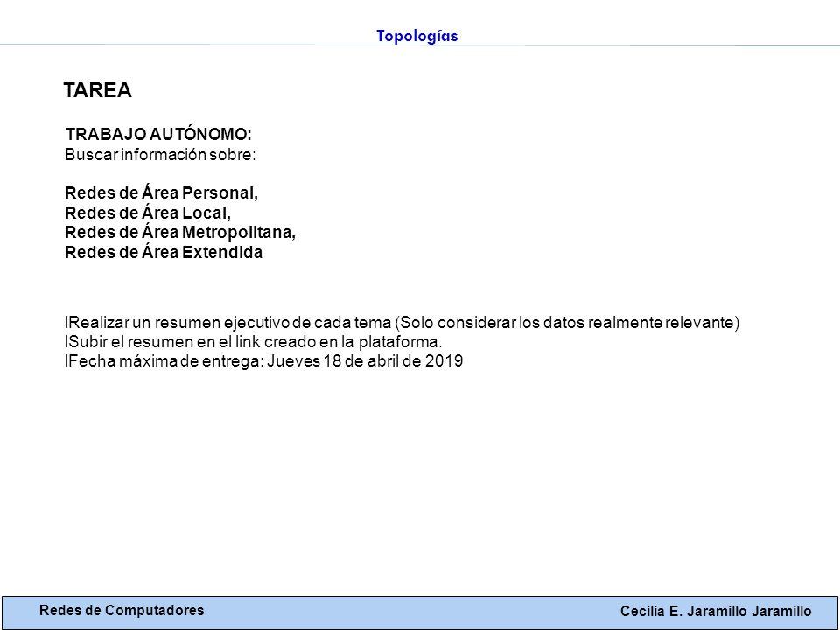Click 'Buscar información sobre:' text
The width and height of the screenshot is (840, 630).
click(161, 155)
